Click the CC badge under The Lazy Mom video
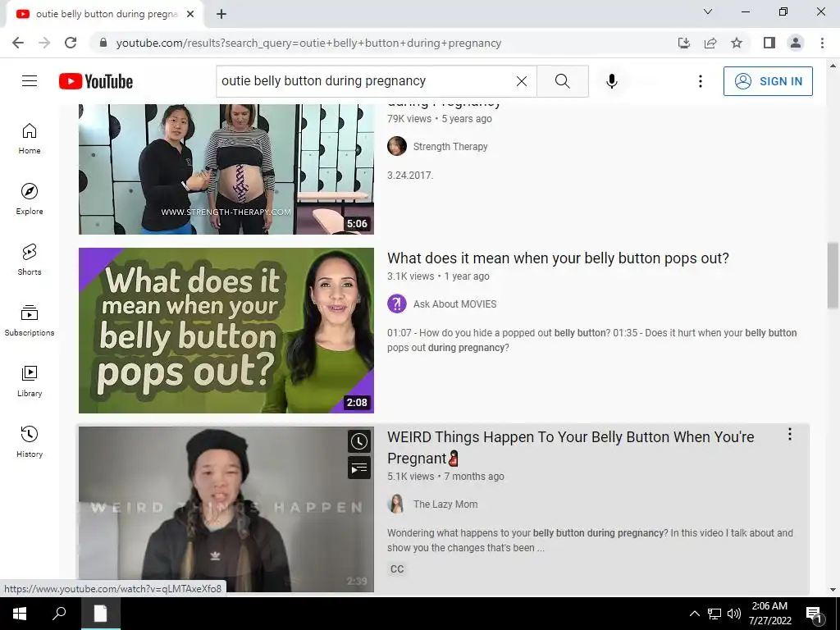Viewport: 840px width, 630px height. point(397,569)
